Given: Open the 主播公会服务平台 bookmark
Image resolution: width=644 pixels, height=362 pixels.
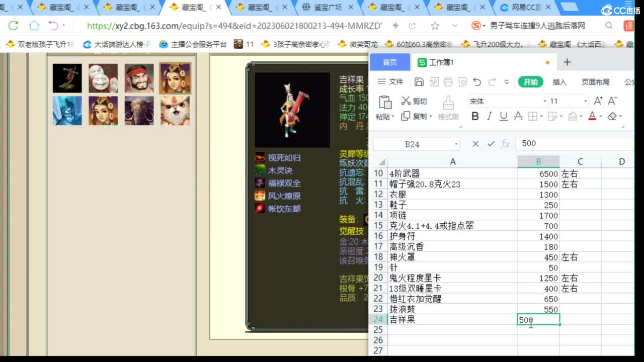Looking at the screenshot, I should click(x=193, y=44).
